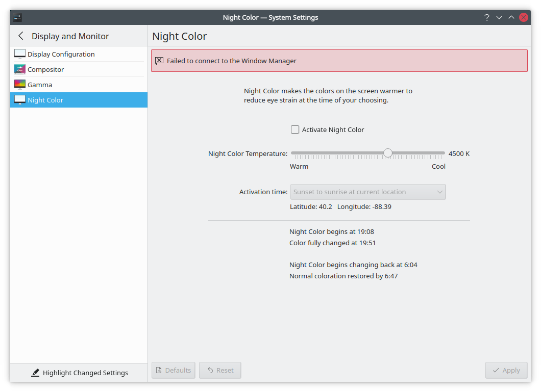
Task: Click the Night Color description paragraph
Action: coord(328,95)
